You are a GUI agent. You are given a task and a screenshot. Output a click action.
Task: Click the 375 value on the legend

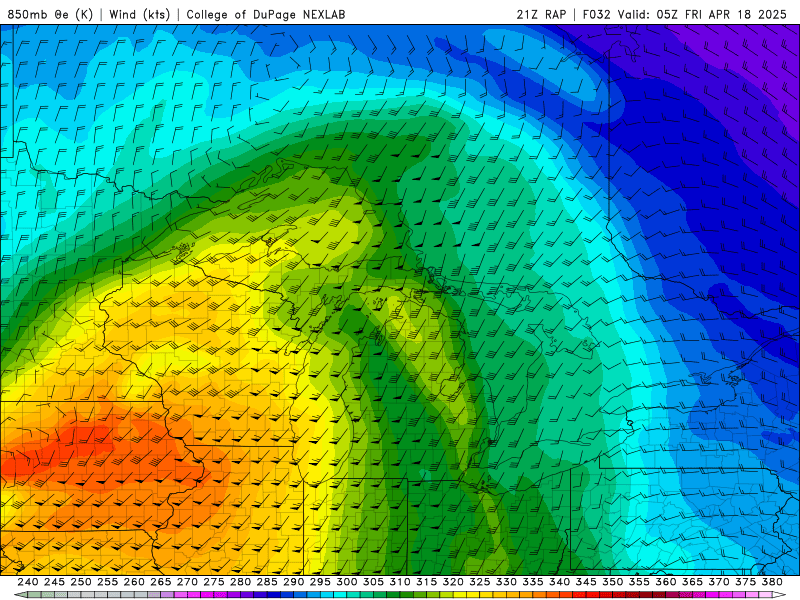coord(744,582)
